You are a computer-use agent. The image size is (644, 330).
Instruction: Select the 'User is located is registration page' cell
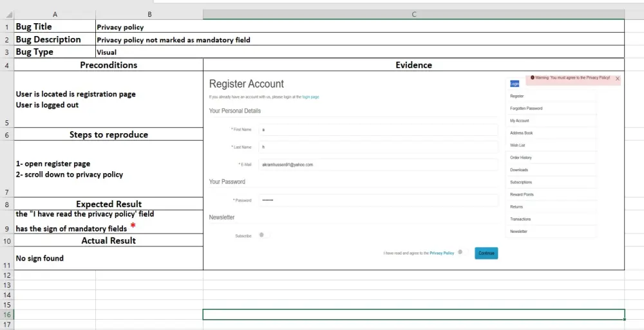(108, 99)
